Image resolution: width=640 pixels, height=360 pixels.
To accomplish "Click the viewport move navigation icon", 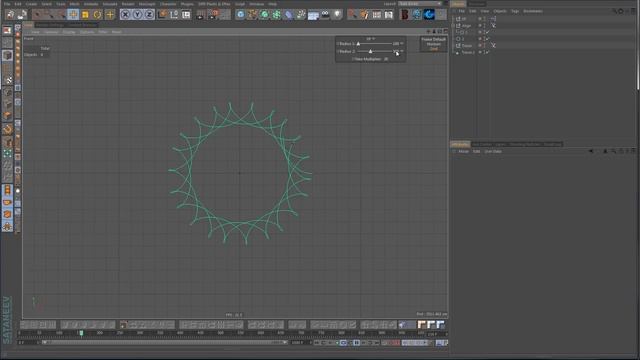I will (x=428, y=31).
